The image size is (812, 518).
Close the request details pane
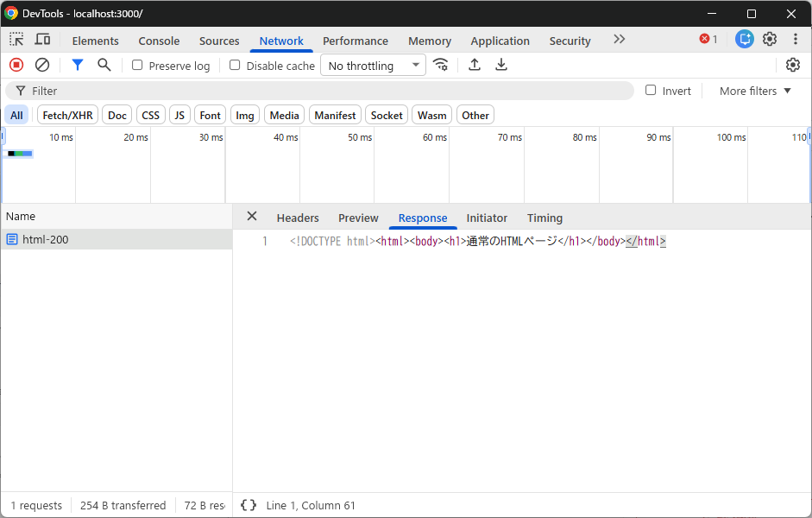coord(252,216)
